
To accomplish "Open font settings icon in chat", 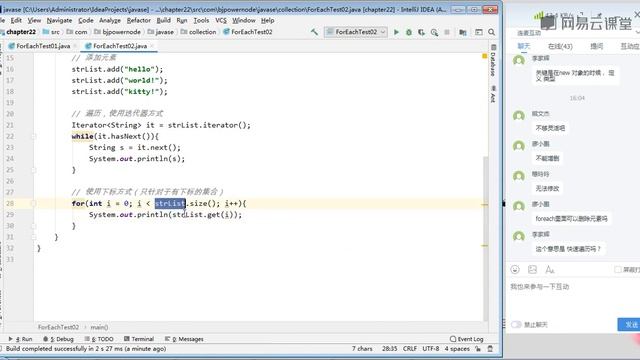I will (550, 269).
